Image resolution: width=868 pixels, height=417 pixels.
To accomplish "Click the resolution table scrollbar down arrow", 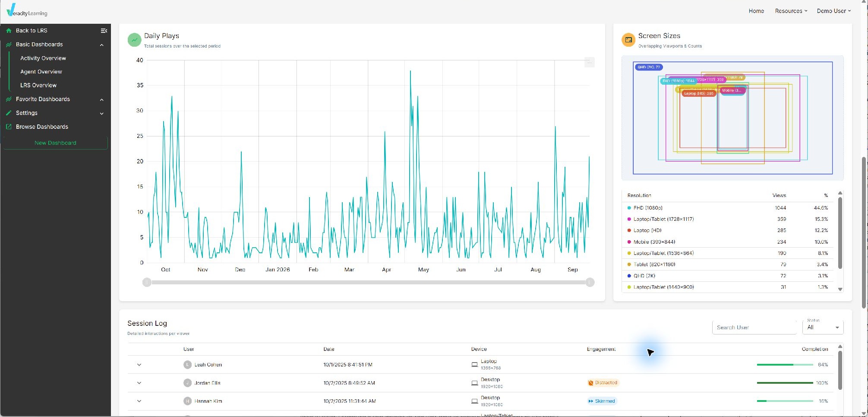I will (x=840, y=290).
